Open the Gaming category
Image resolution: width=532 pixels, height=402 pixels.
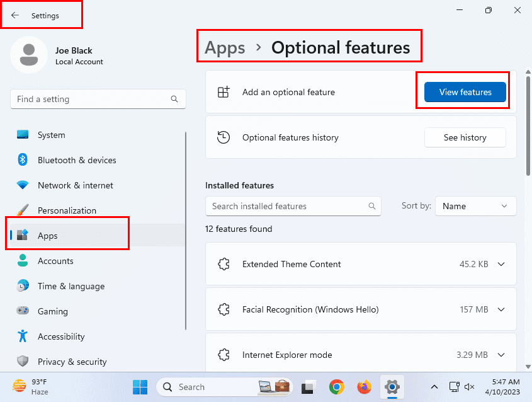(98, 311)
